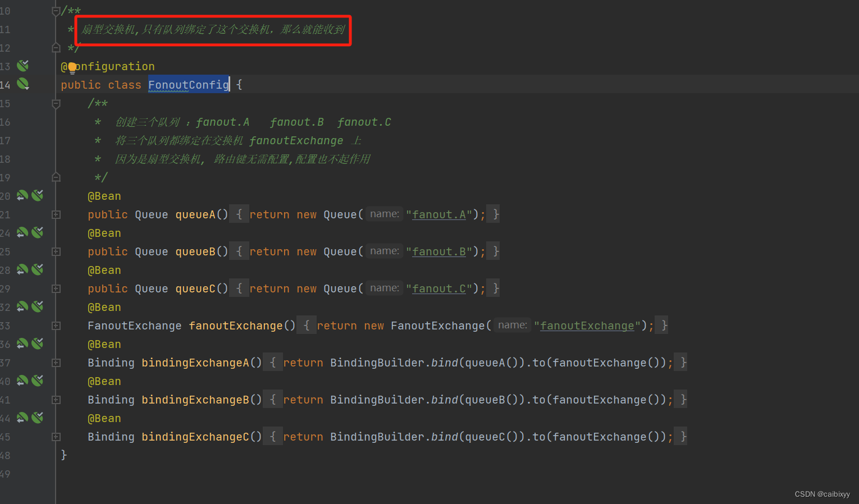Image resolution: width=859 pixels, height=504 pixels.
Task: Expand the folded bindingExchangeC method on line 45
Action: (x=56, y=437)
